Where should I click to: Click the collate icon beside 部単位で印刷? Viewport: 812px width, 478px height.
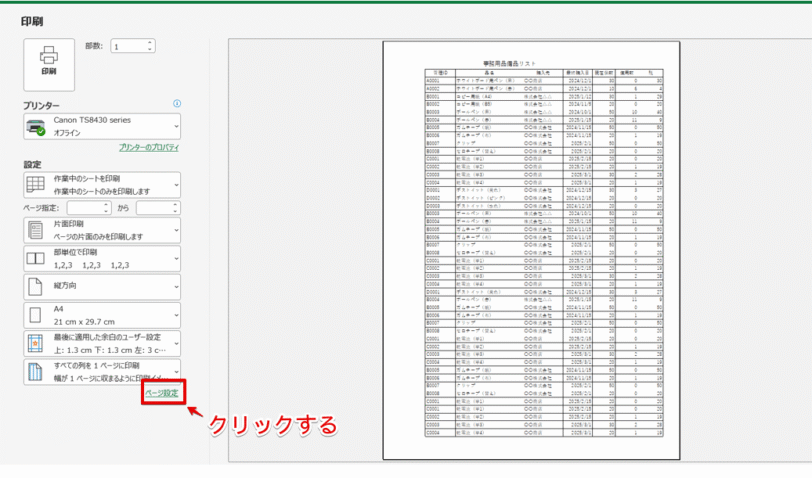click(36, 258)
